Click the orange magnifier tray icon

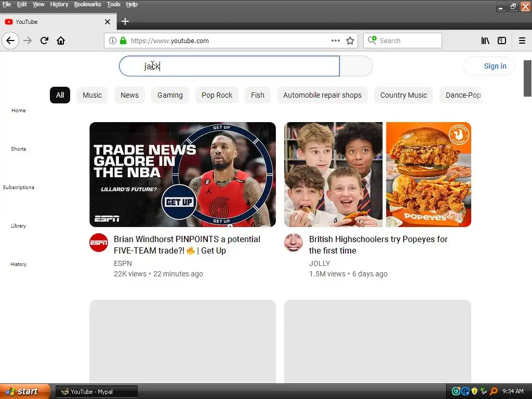[494, 392]
